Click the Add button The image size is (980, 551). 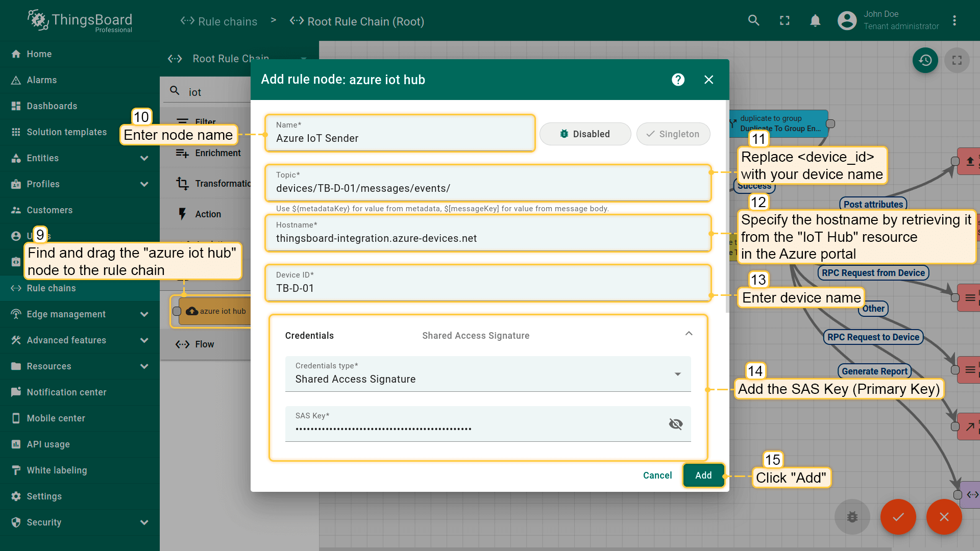tap(703, 475)
